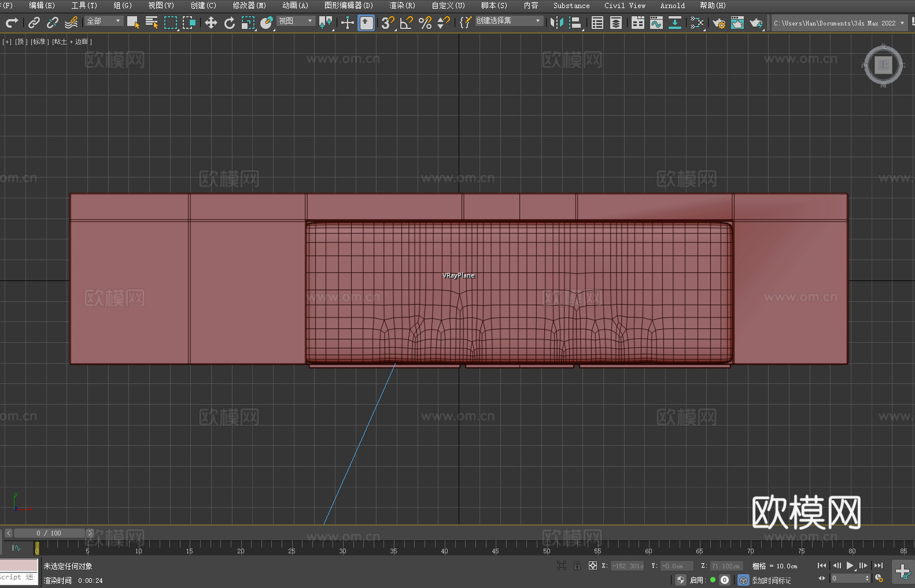Image resolution: width=915 pixels, height=588 pixels.
Task: Open the 渲染(R) menu
Action: [402, 5]
